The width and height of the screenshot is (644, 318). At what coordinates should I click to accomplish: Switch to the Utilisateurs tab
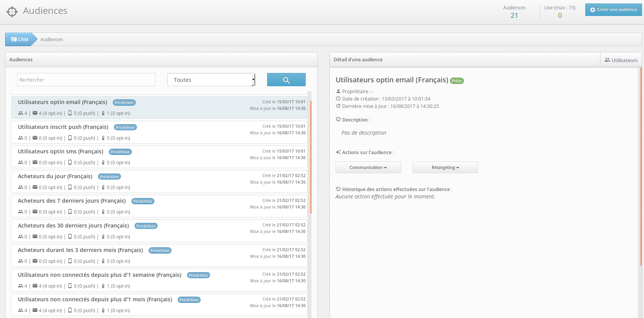click(621, 60)
